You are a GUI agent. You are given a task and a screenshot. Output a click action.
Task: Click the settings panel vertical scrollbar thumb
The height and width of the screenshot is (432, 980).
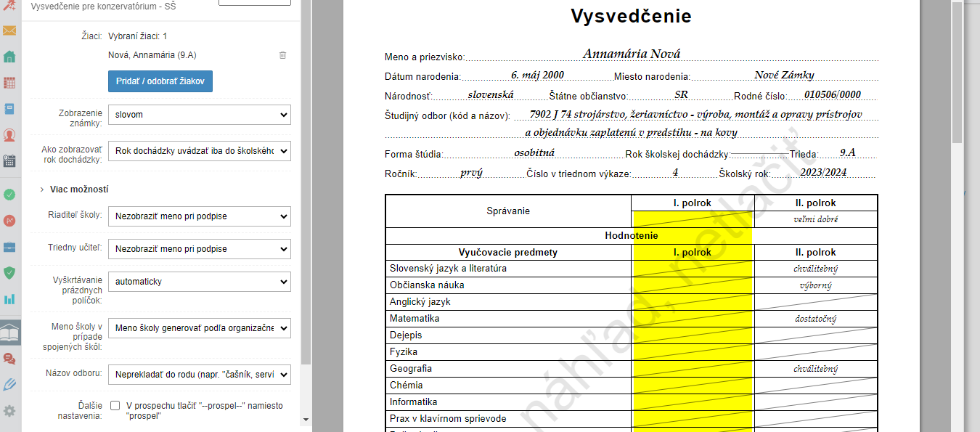306,182
